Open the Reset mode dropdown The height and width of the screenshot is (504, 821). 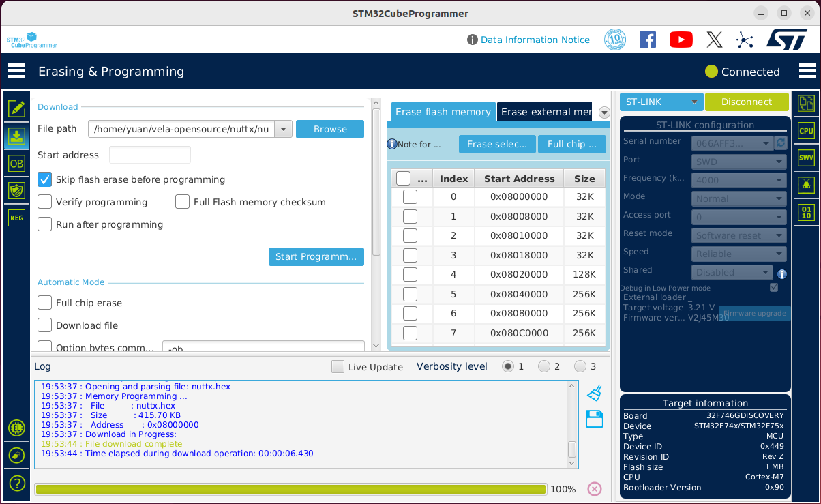739,235
